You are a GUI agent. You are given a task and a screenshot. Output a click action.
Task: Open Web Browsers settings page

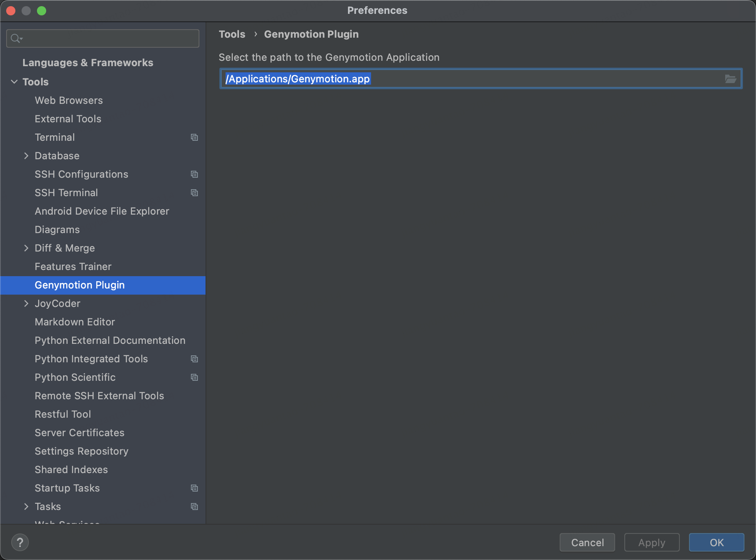pos(69,100)
